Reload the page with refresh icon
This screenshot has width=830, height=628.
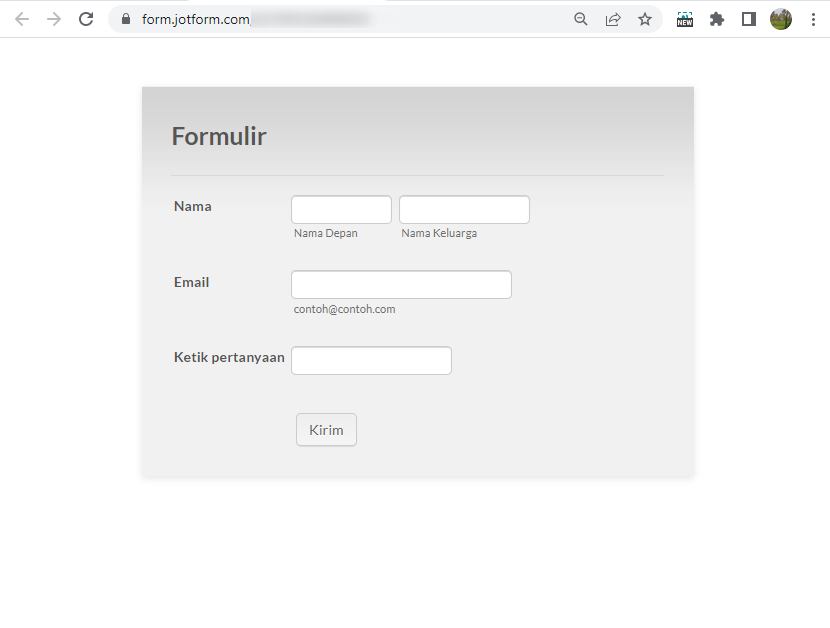86,20
